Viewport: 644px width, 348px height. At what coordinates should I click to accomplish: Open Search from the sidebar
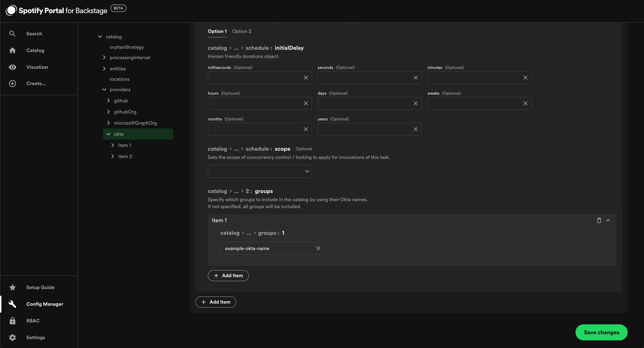tap(34, 34)
